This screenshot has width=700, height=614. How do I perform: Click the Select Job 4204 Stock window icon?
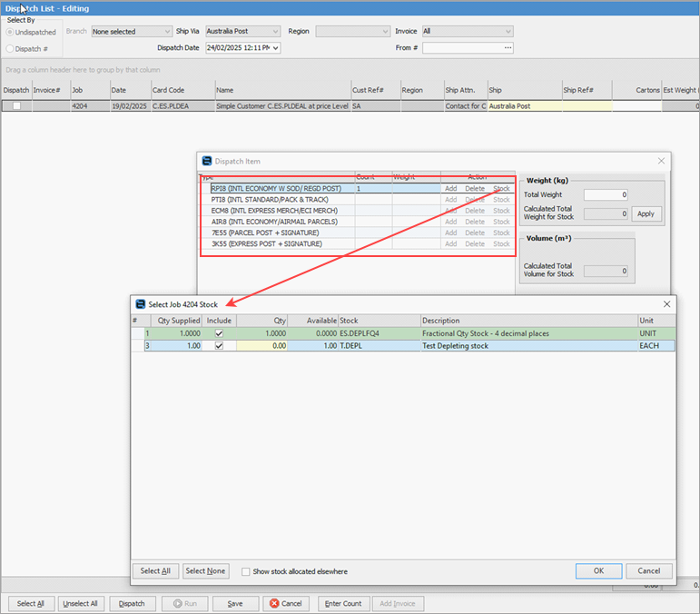(141, 304)
